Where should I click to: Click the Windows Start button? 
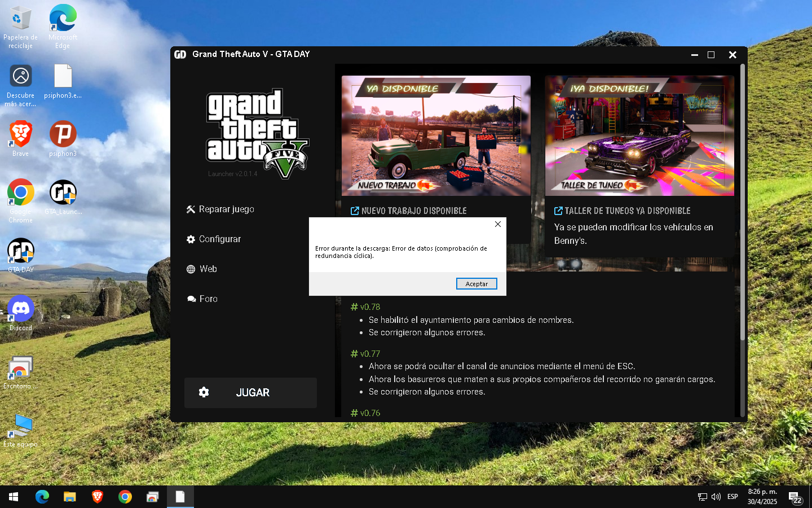[x=14, y=497]
